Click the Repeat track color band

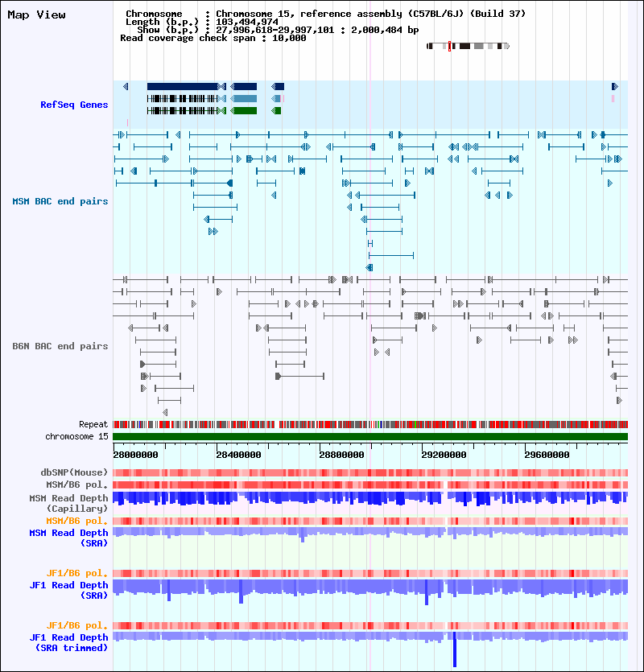[370, 424]
